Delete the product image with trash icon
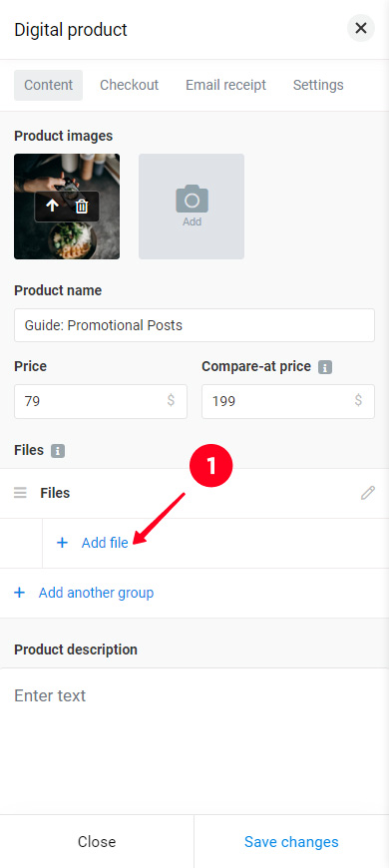 pos(82,207)
